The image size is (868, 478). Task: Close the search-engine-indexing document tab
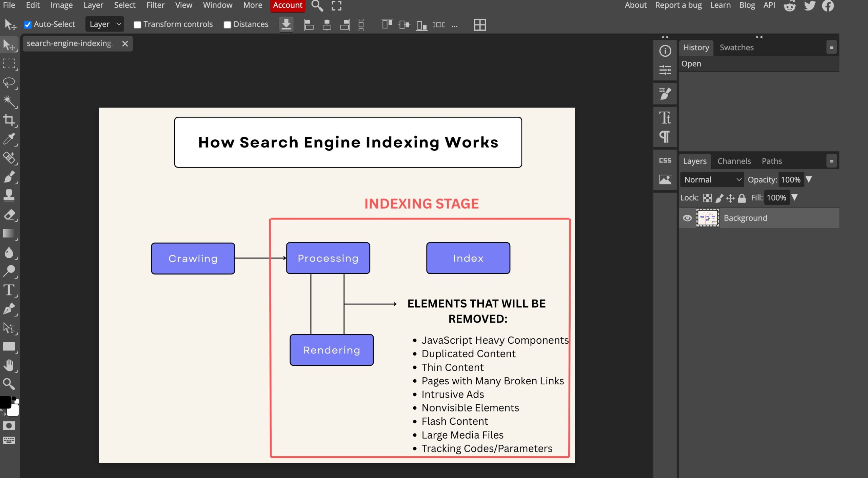tap(125, 44)
